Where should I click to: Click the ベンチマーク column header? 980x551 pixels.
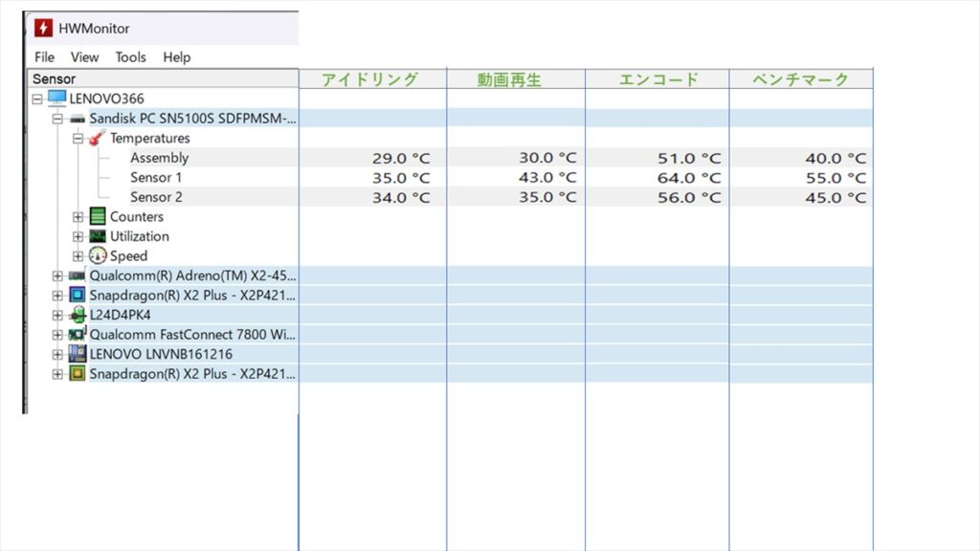pos(801,78)
